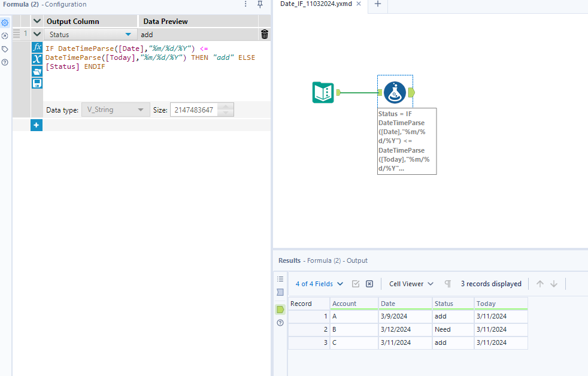Screen dimensions: 588x376
Task: Select the Date cell 3/12/2024
Action: coord(405,329)
